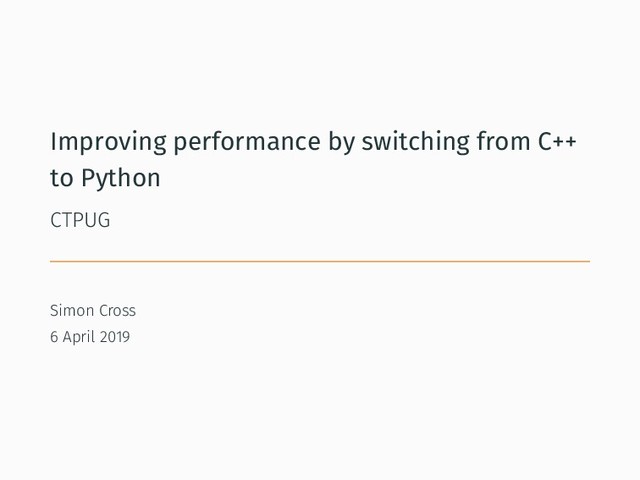Click the first name "Simon"
The image size is (640, 480).
tap(72, 311)
